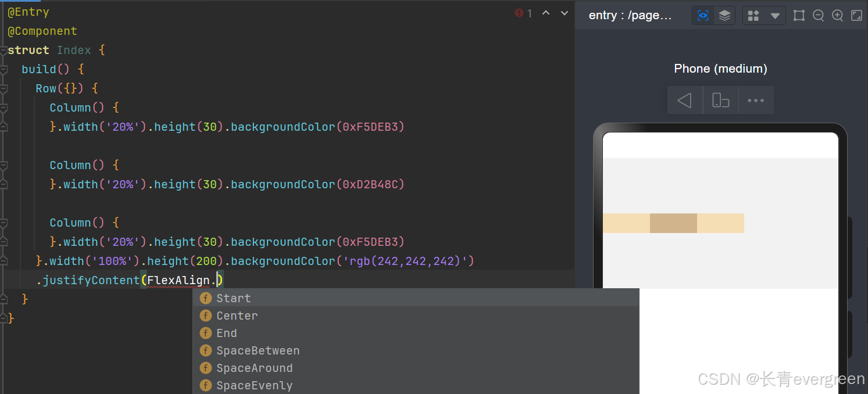
Task: Collapse the build() code block
Action: tap(3, 69)
